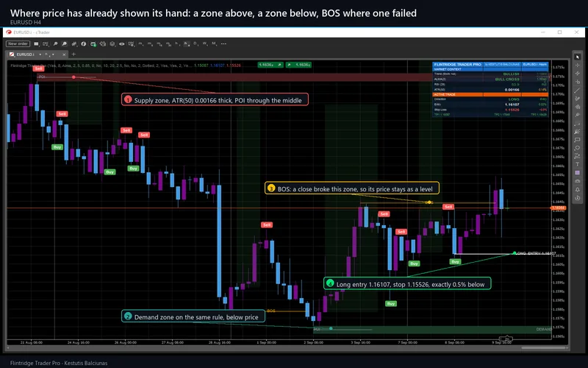
Task: Expand the timeframe dropdown in the chart tab
Action: click(53, 54)
